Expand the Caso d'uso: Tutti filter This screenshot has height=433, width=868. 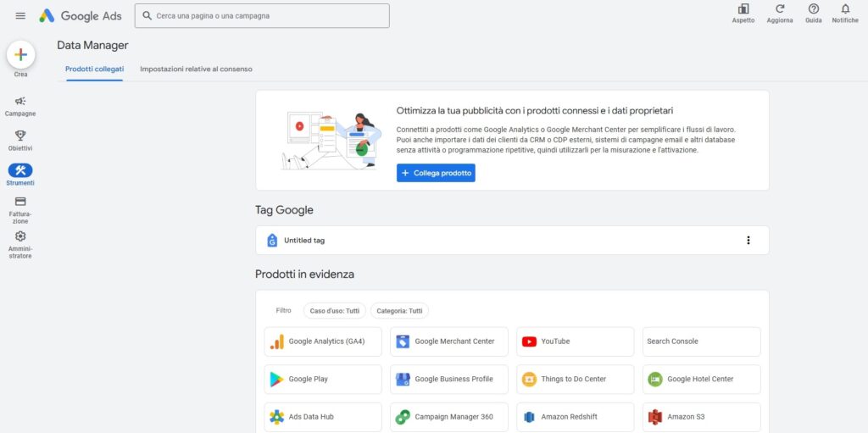pos(335,311)
